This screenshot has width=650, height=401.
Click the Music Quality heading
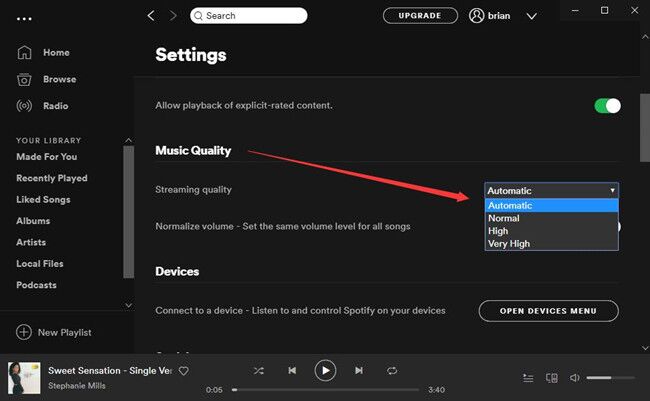[193, 151]
